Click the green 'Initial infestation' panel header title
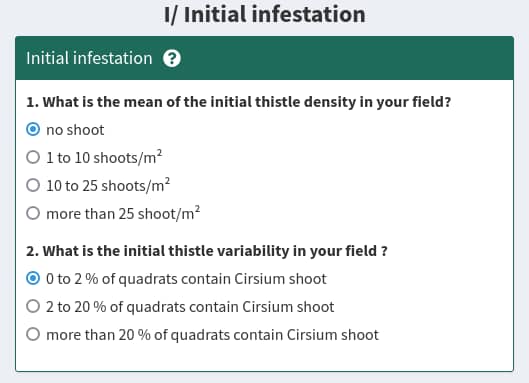The image size is (529, 383). pos(89,58)
